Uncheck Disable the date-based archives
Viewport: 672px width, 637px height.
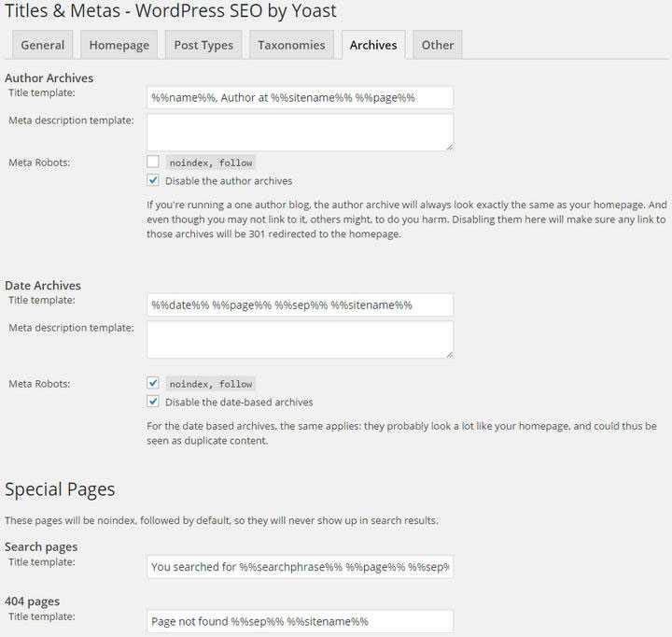tap(153, 402)
